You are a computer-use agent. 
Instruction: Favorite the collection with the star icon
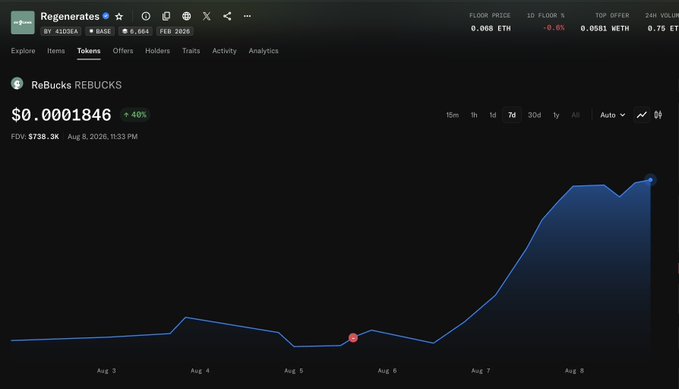pos(119,16)
